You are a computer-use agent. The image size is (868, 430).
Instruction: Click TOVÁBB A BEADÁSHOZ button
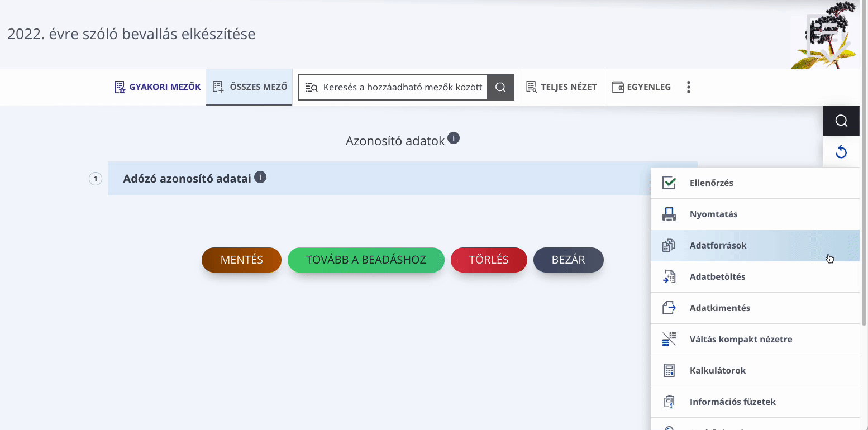coord(366,260)
